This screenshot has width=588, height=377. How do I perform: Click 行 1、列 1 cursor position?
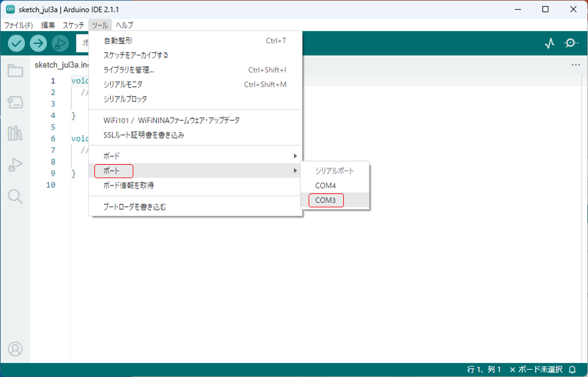pos(484,370)
